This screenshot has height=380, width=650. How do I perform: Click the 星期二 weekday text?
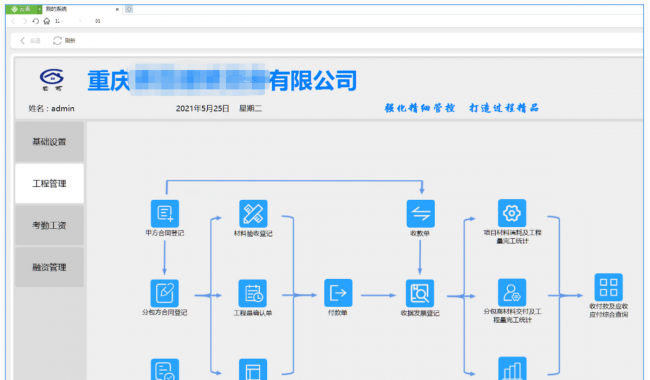(x=250, y=108)
